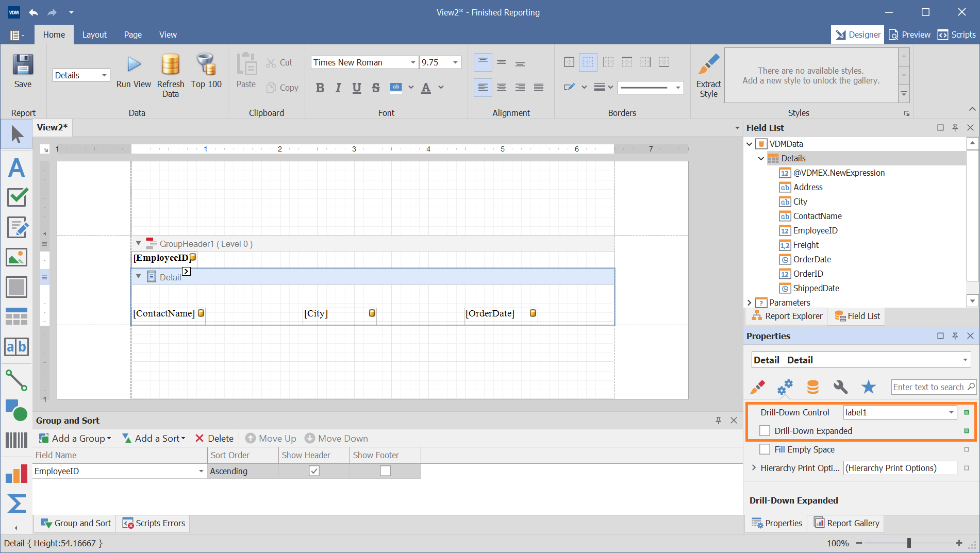Open the Page ribbon tab

(133, 35)
